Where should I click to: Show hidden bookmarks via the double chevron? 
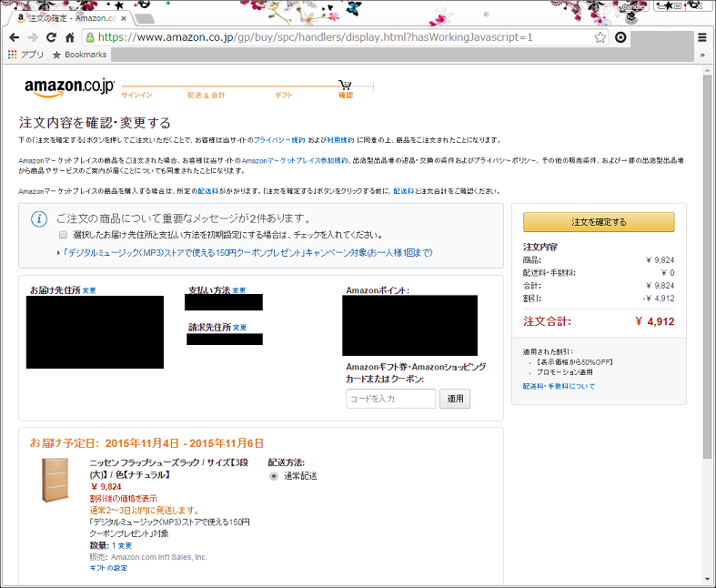702,55
